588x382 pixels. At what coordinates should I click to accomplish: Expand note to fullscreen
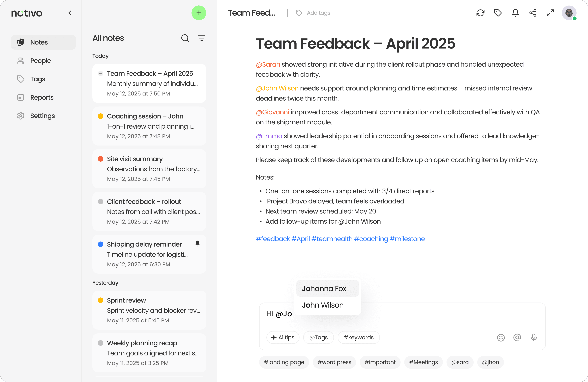click(550, 13)
